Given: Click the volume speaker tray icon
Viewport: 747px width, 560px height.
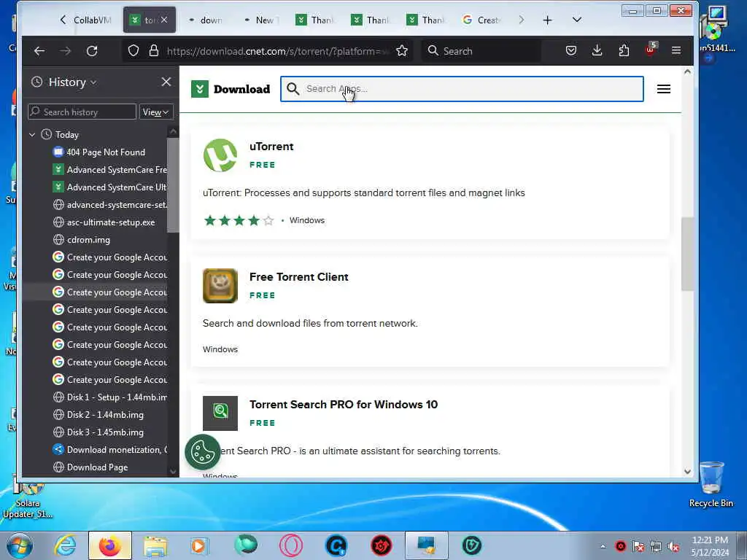Looking at the screenshot, I should pos(673,547).
